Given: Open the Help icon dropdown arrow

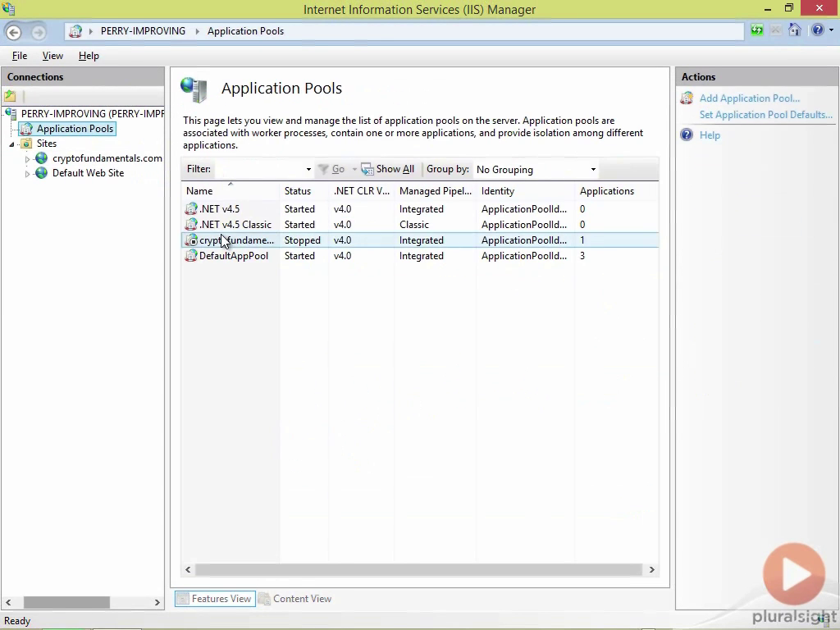Looking at the screenshot, I should coord(832,30).
